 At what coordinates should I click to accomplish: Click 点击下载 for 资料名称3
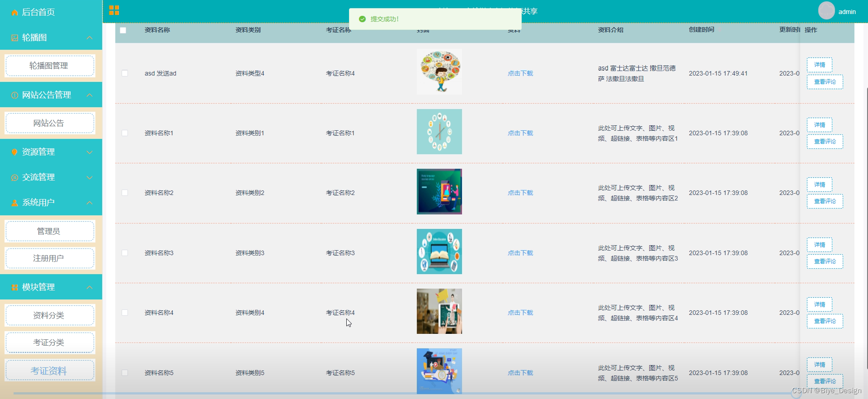pyautogui.click(x=520, y=253)
